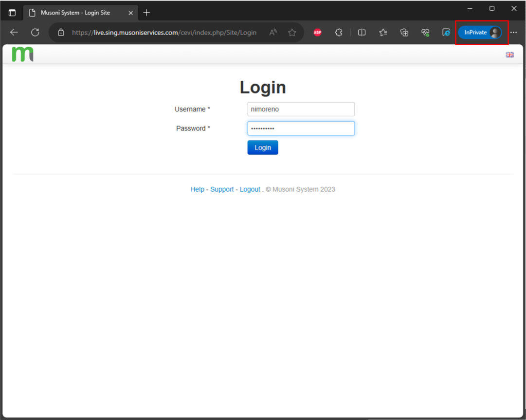Minimize the browser window

click(x=470, y=8)
